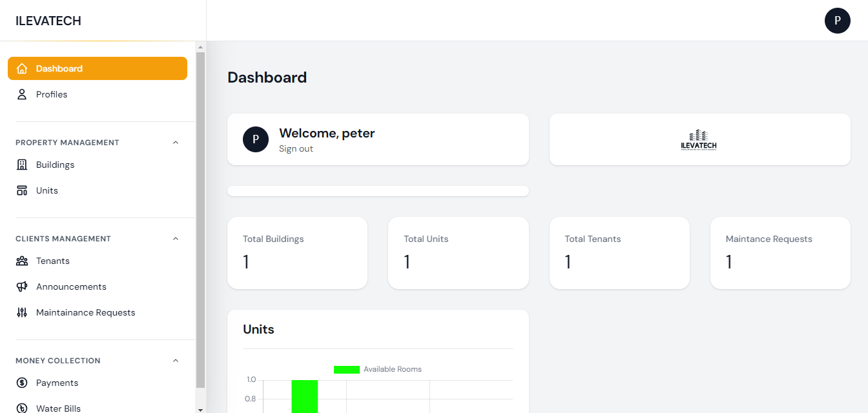Open Announcements from sidebar
Image resolution: width=868 pixels, height=413 pixels.
click(x=98, y=287)
